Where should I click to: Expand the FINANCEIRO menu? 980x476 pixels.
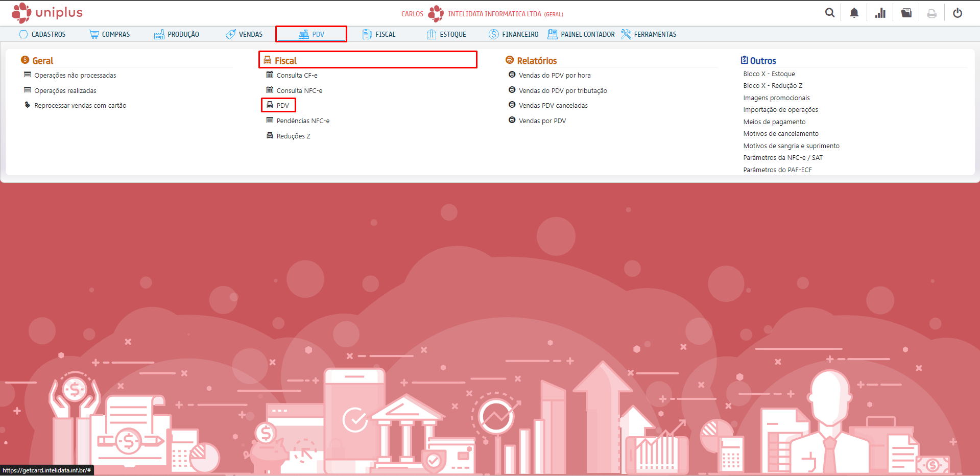tap(513, 34)
